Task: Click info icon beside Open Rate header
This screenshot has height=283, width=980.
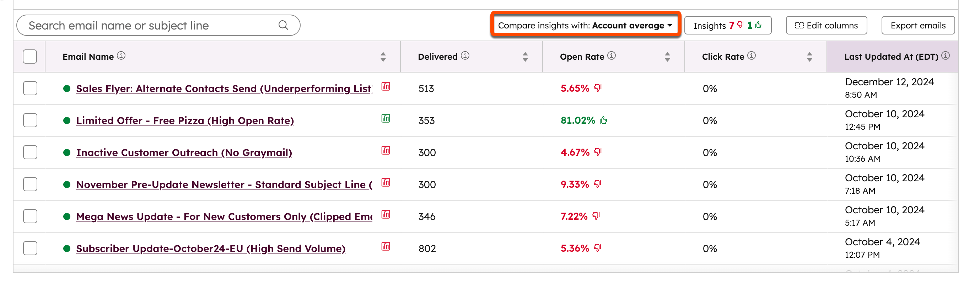Action: pos(612,56)
